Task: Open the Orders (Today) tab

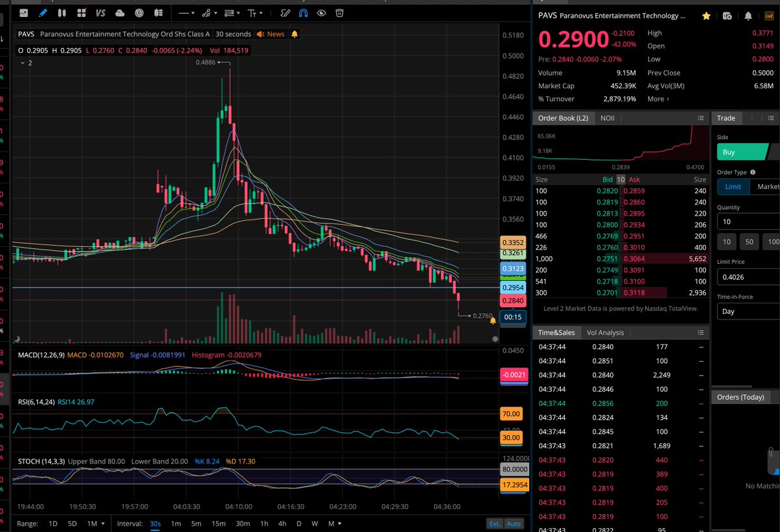Action: click(x=740, y=397)
